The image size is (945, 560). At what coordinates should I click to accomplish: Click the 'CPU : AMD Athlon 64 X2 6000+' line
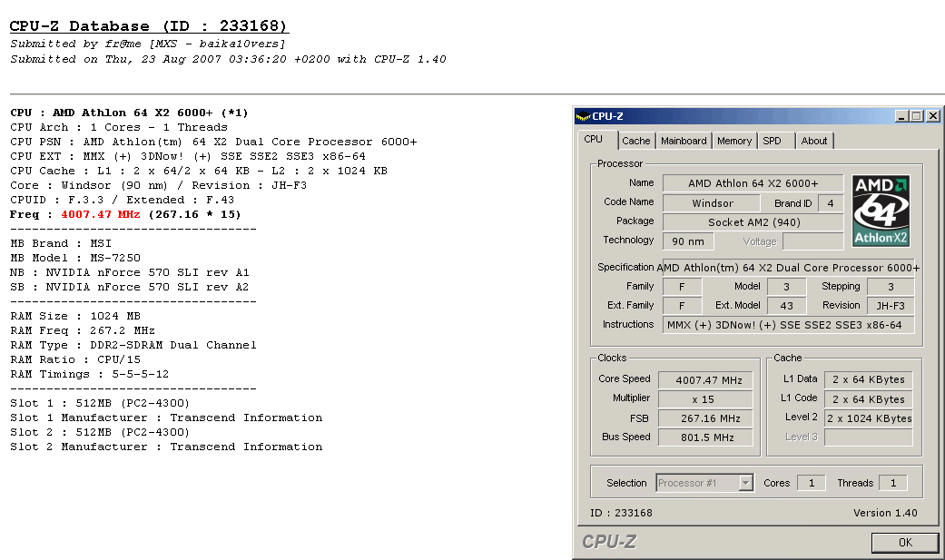tap(129, 113)
